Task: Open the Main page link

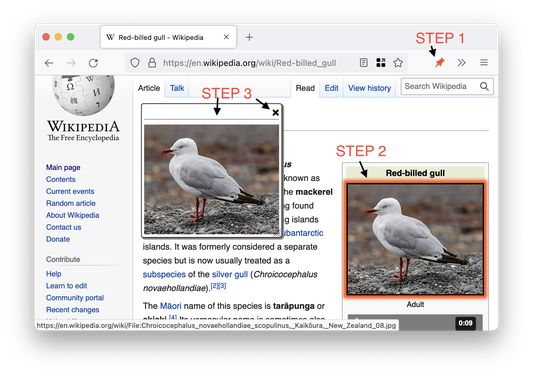Action: pos(63,167)
